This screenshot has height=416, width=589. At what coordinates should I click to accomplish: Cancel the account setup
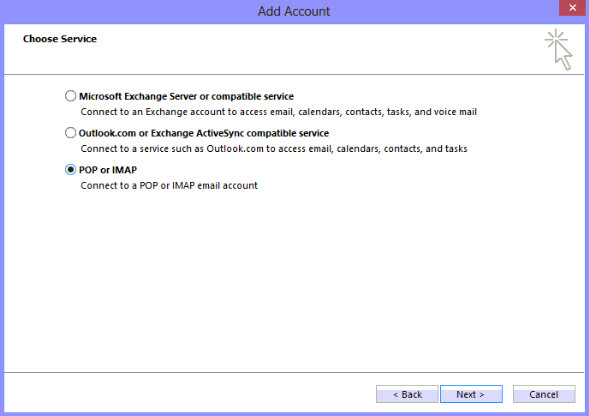(x=544, y=394)
